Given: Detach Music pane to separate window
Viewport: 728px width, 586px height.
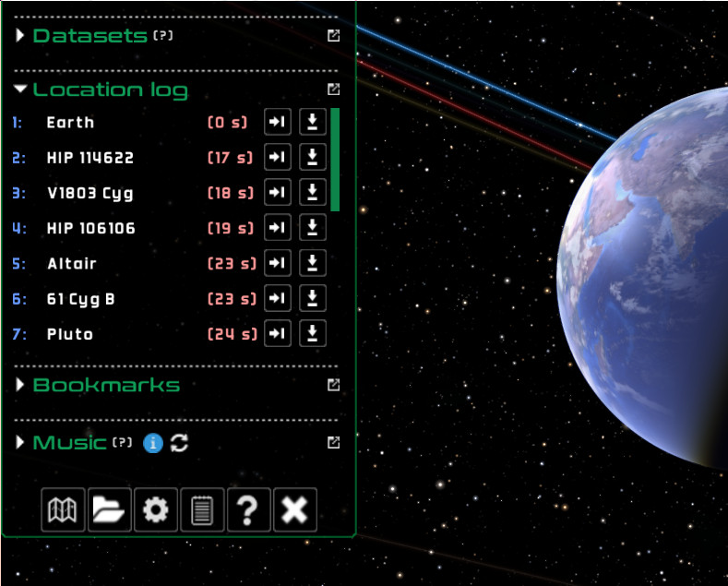Looking at the screenshot, I should click(333, 443).
